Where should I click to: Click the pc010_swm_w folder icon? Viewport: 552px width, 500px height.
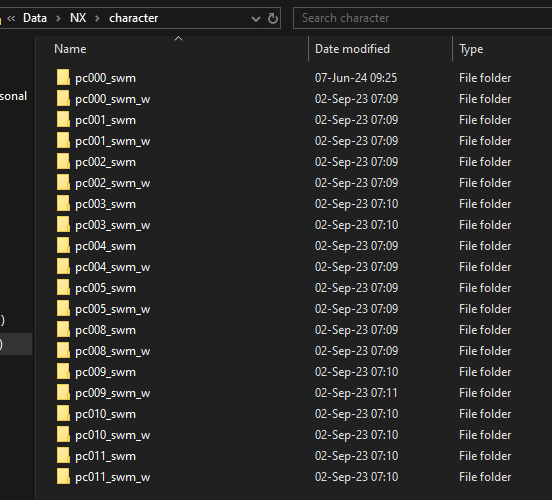click(63, 435)
